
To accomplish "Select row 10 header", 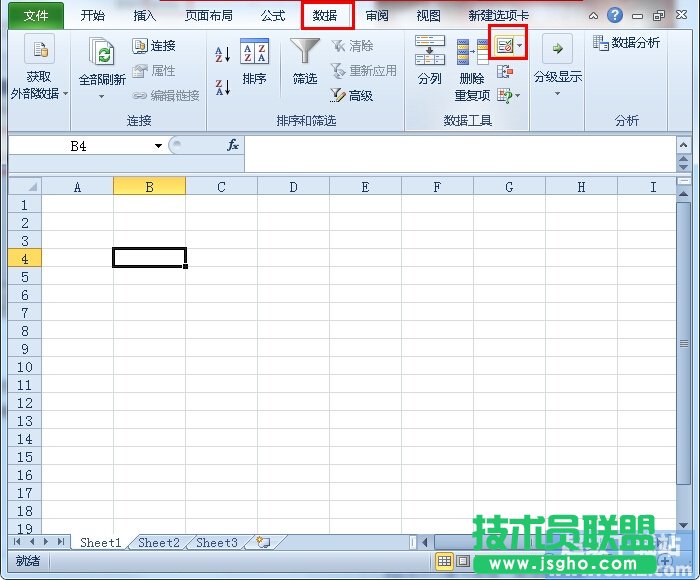I will tap(25, 367).
